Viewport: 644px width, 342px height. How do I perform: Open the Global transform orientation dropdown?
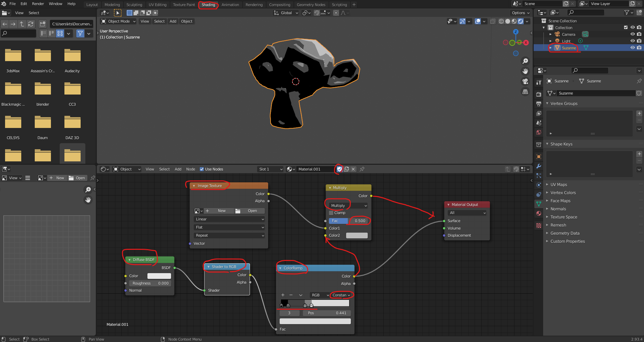[286, 13]
